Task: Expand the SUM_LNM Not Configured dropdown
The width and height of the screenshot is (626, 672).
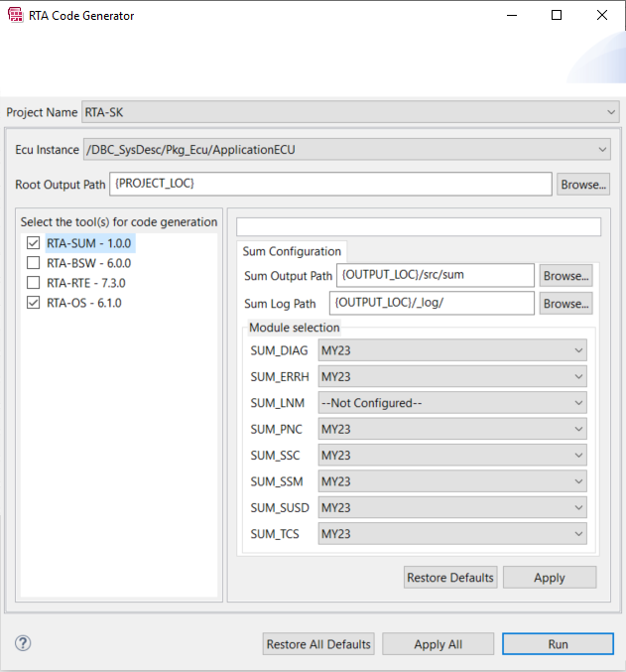Action: tap(452, 403)
